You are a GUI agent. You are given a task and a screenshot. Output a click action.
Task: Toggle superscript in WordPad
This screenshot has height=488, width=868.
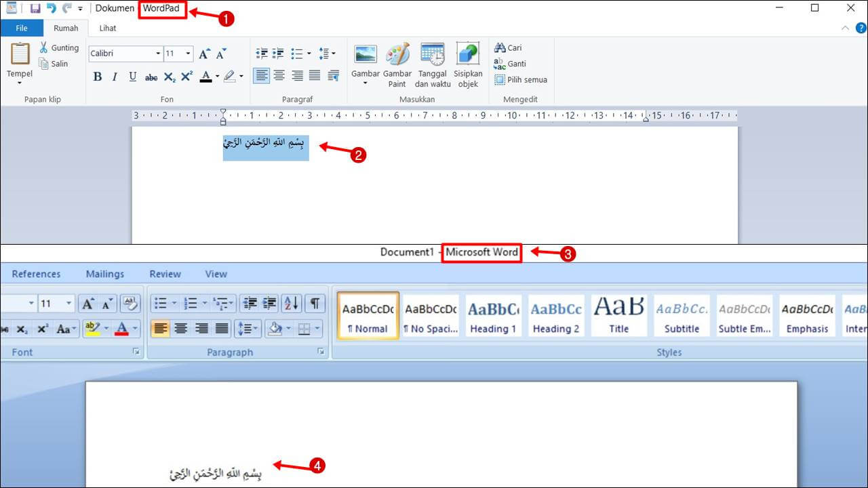[x=187, y=77]
